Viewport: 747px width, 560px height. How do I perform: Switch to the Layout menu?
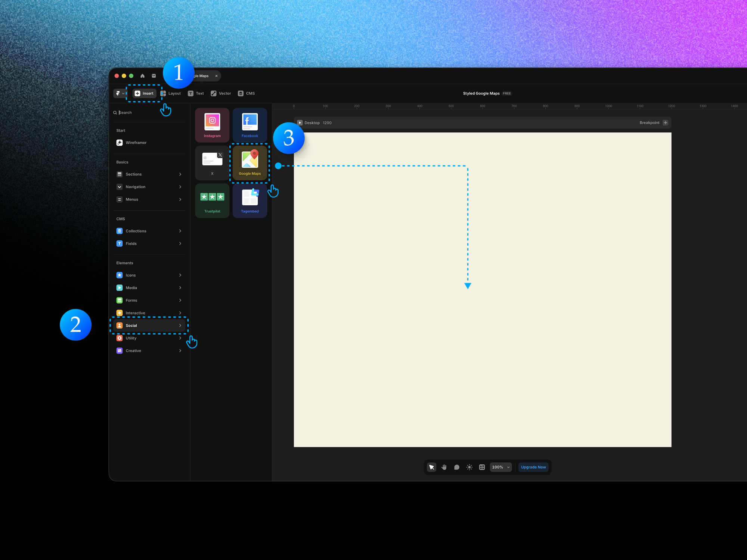click(171, 93)
